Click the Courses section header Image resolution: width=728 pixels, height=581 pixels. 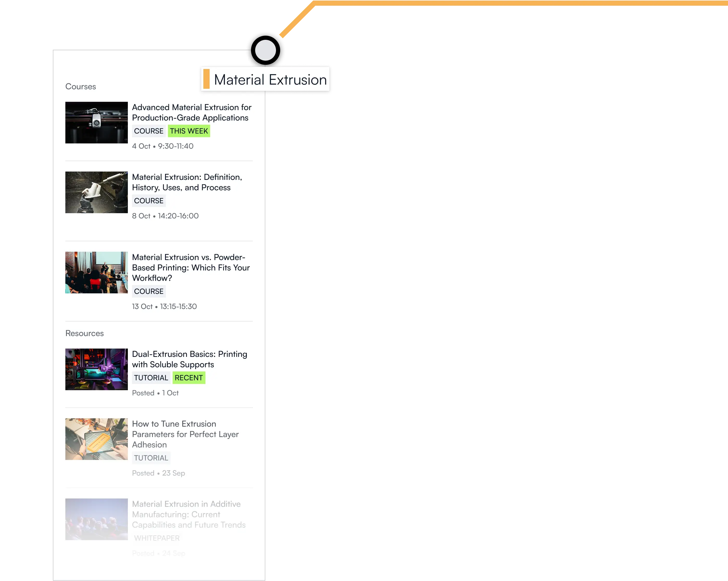(81, 86)
